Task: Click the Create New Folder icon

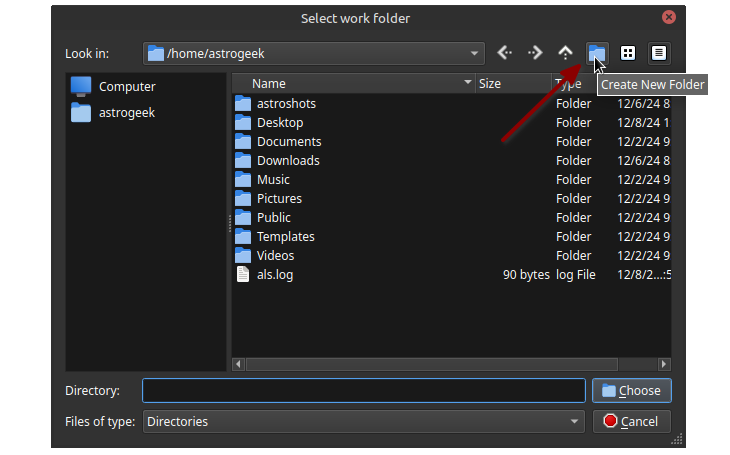Action: coord(597,53)
